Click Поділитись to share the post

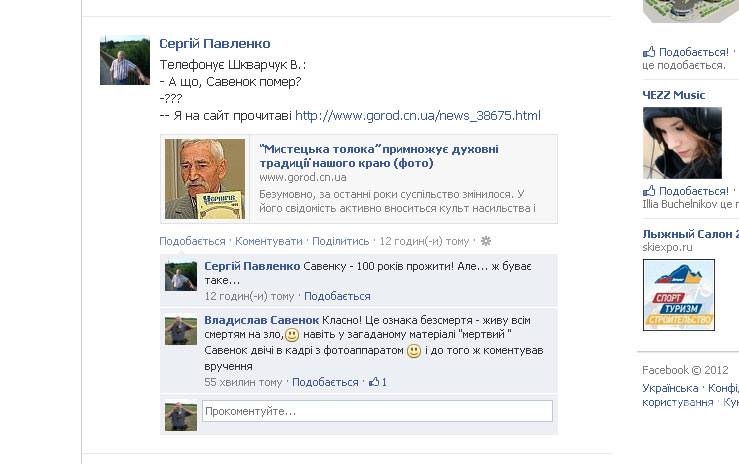[x=340, y=241]
